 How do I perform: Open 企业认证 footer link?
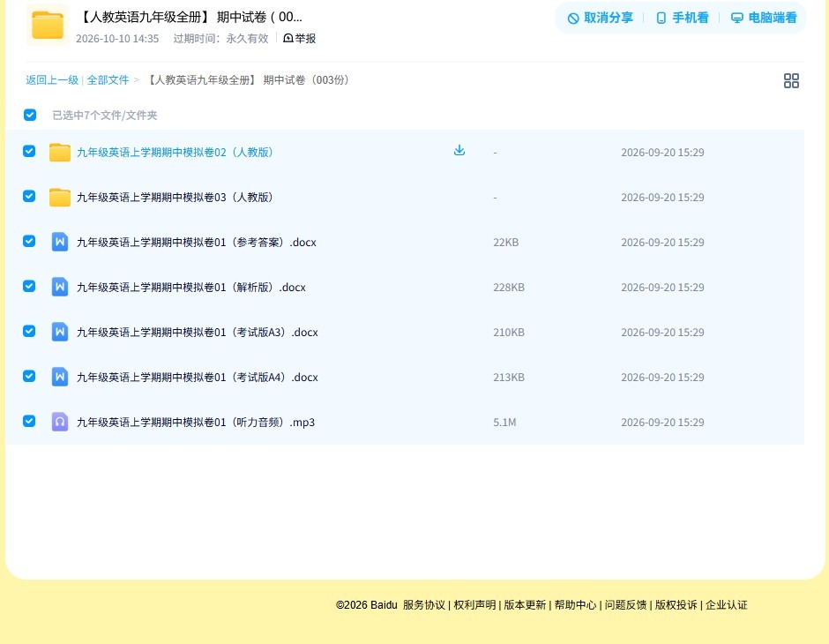(727, 605)
